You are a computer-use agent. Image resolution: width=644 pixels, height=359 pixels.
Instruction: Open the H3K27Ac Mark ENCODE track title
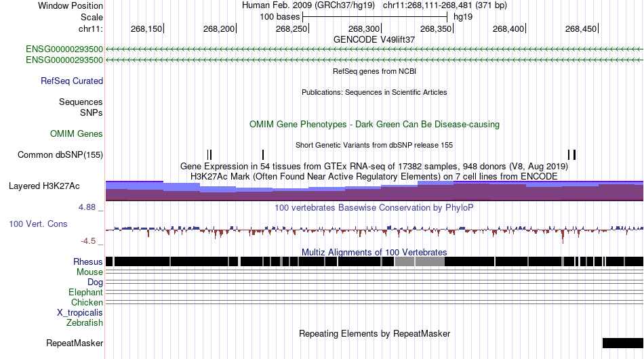click(x=374, y=176)
